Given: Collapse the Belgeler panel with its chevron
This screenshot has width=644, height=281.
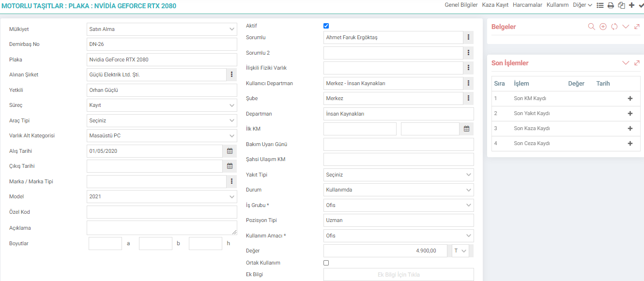Looking at the screenshot, I should [x=626, y=27].
